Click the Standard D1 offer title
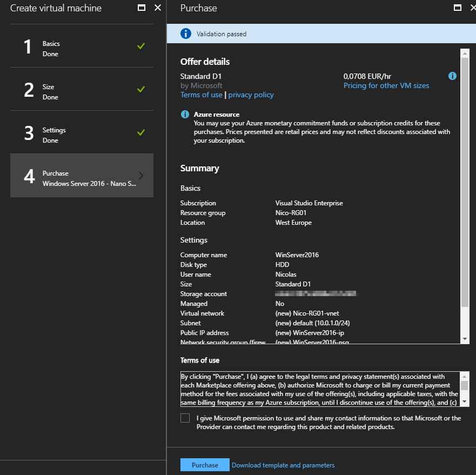 tap(200, 76)
